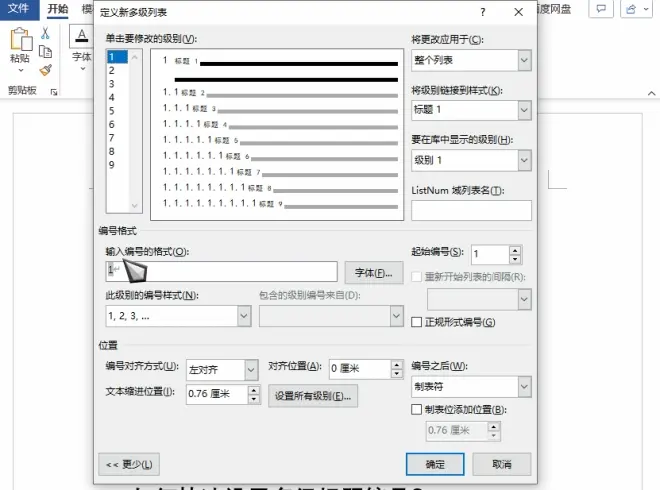The height and width of the screenshot is (490, 660).
Task: Click the 取消 button
Action: pyautogui.click(x=502, y=464)
